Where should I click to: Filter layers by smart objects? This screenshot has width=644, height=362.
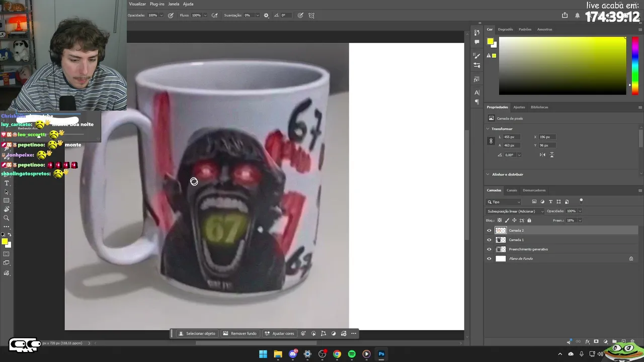coord(567,202)
